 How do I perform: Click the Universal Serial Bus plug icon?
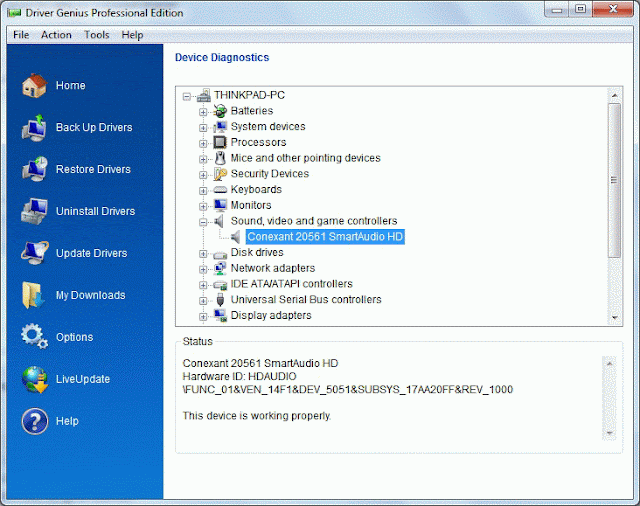[220, 300]
